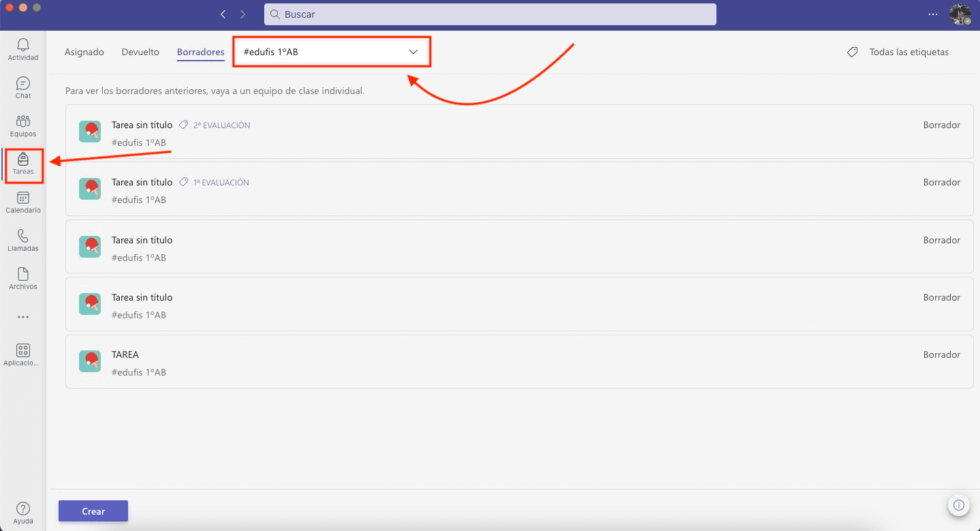980x531 pixels.
Task: Open the Todas las etiquetas filter
Action: [898, 52]
